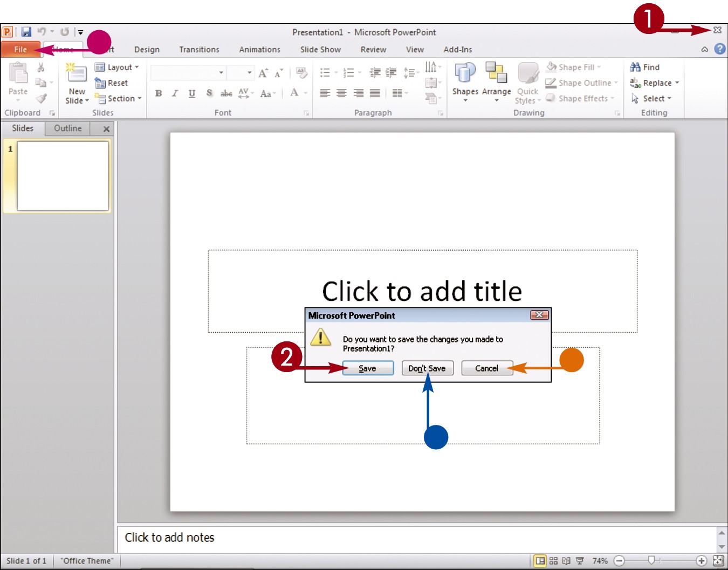
Task: Click Don't Save in the dialog
Action: click(427, 368)
